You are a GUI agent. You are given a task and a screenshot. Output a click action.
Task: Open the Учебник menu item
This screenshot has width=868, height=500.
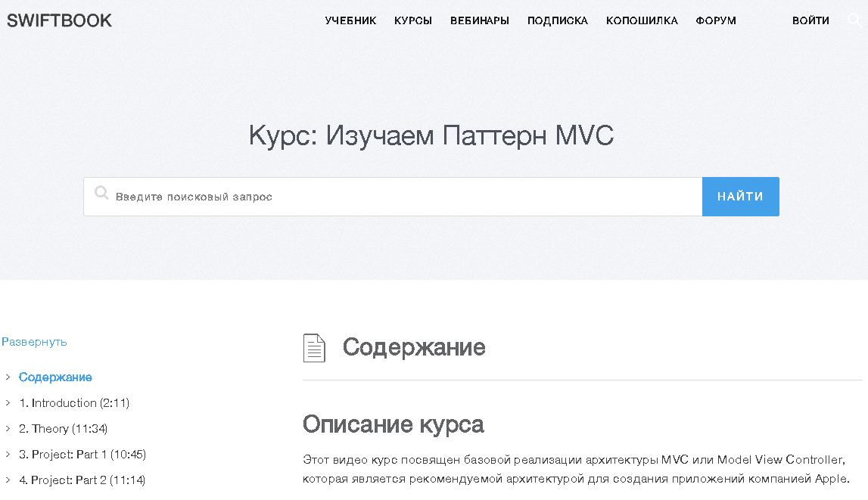[x=350, y=20]
